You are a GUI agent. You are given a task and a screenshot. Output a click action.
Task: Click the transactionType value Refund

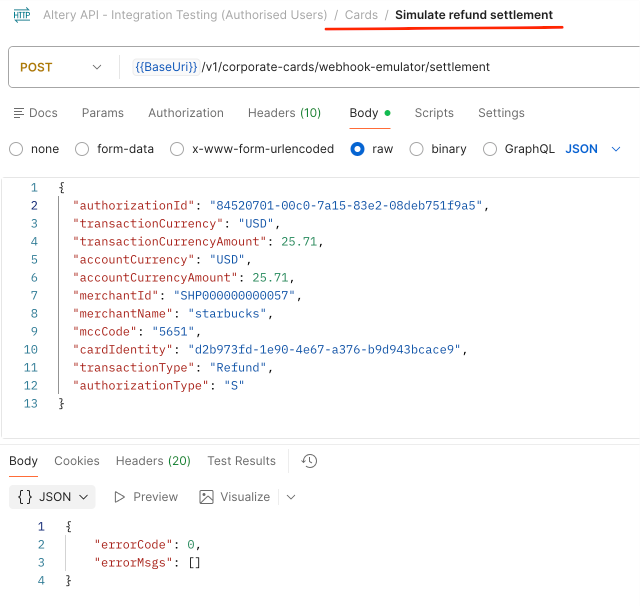point(238,368)
